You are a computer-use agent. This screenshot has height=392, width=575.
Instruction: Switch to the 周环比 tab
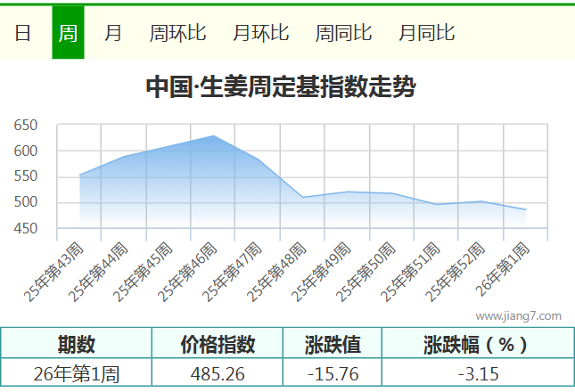pyautogui.click(x=177, y=33)
